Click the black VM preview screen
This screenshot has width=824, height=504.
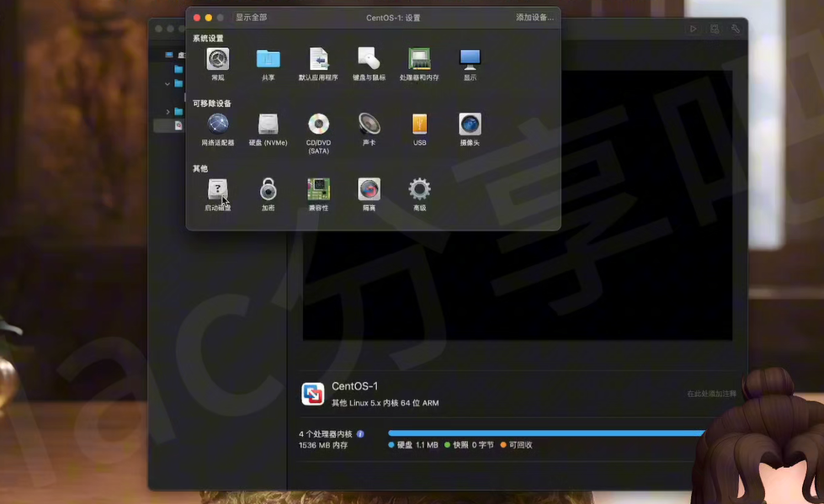pos(518,205)
